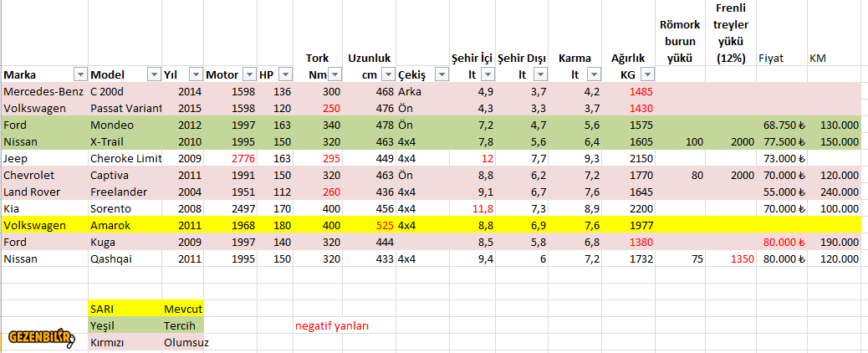Select the pink Kırmızı legend cell

click(125, 342)
